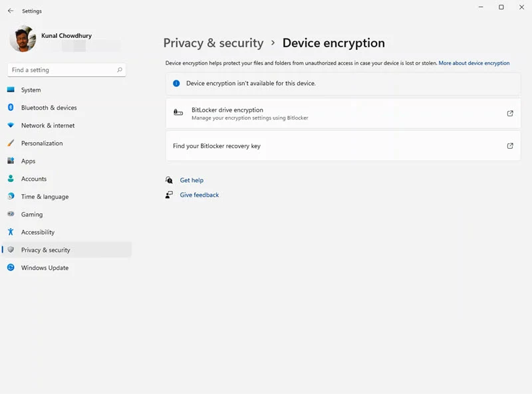Click BitLocker row external-link icon
532x394 pixels.
click(510, 114)
